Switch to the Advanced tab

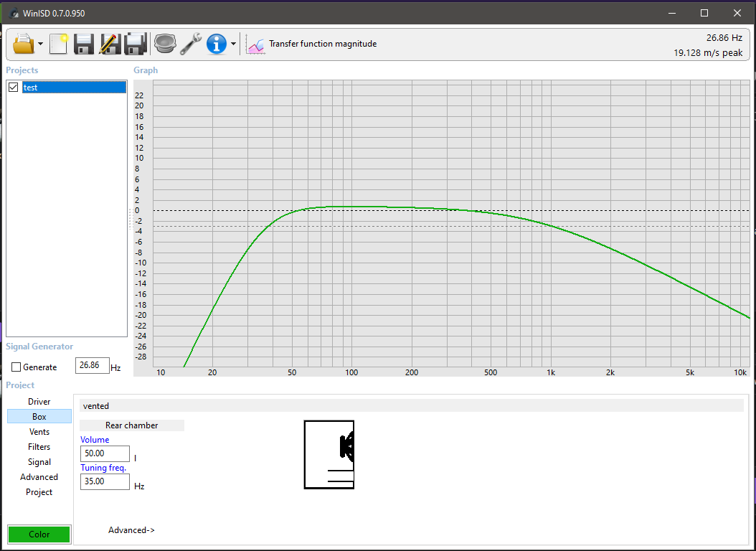(x=39, y=477)
